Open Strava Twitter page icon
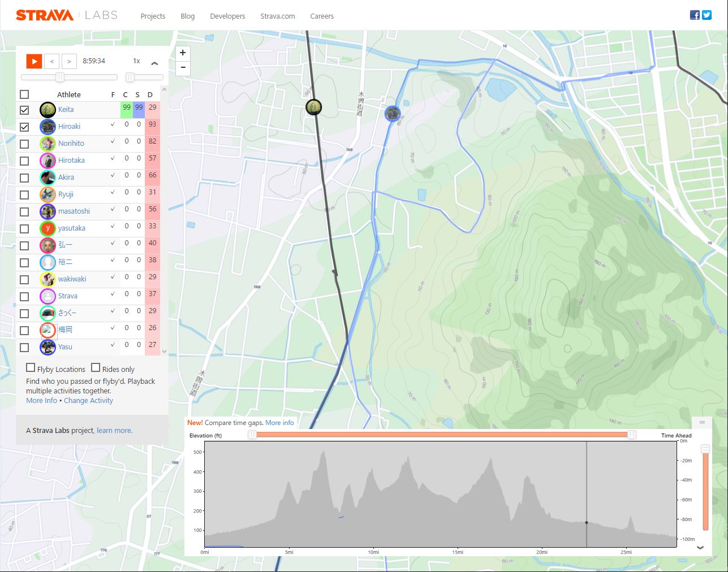The height and width of the screenshot is (572, 728). (707, 15)
